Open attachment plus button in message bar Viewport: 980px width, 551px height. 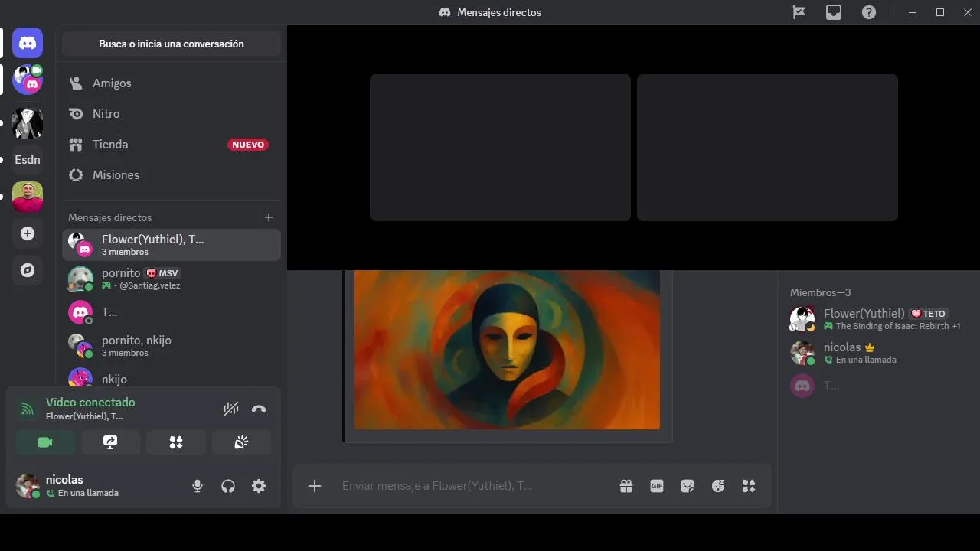point(315,486)
